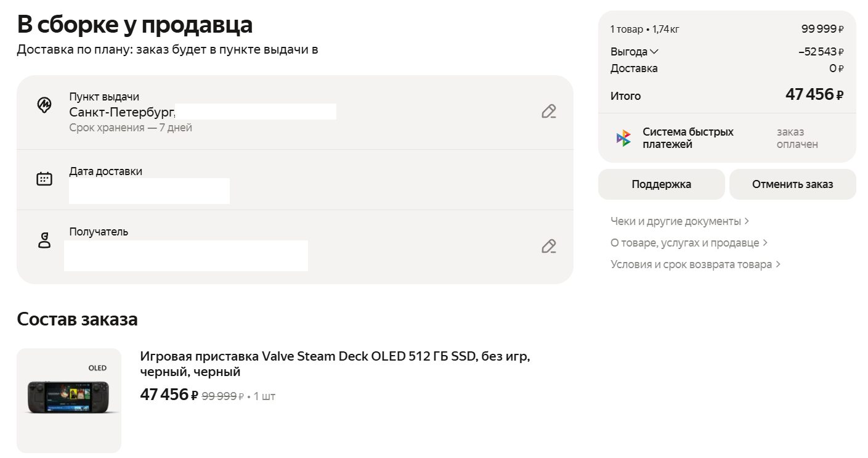Click the Состав заказа heading

tap(77, 319)
